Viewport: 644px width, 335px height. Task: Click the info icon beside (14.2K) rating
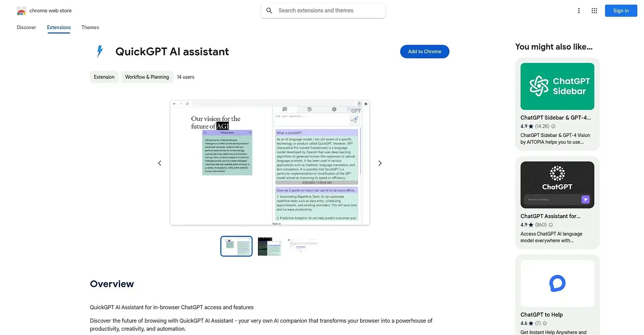(x=553, y=126)
